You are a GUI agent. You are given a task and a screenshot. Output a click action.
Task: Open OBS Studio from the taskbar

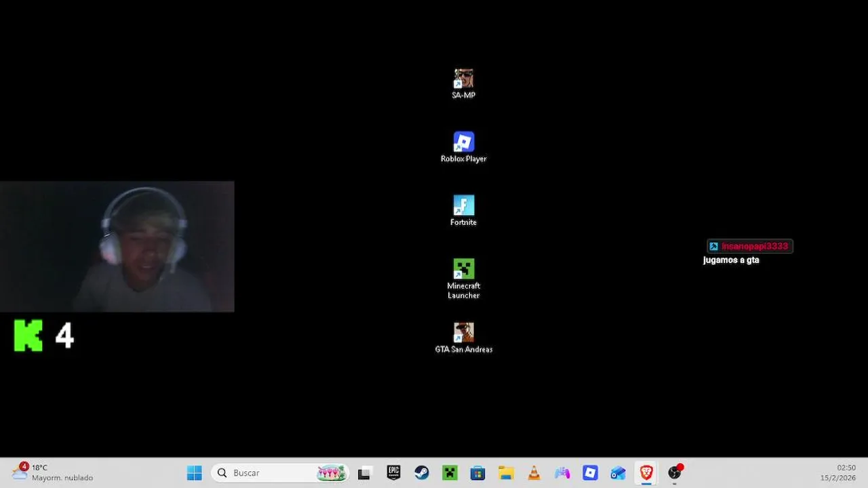coord(675,472)
